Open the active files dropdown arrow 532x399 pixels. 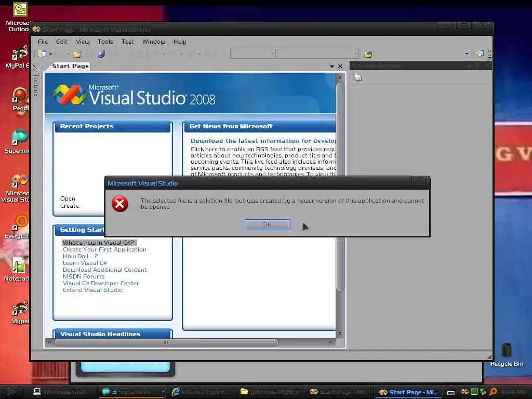pyautogui.click(x=332, y=66)
